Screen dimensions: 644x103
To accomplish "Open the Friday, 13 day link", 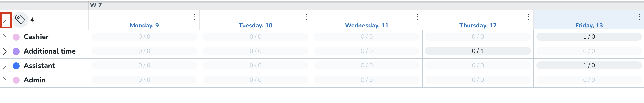I will 589,25.
